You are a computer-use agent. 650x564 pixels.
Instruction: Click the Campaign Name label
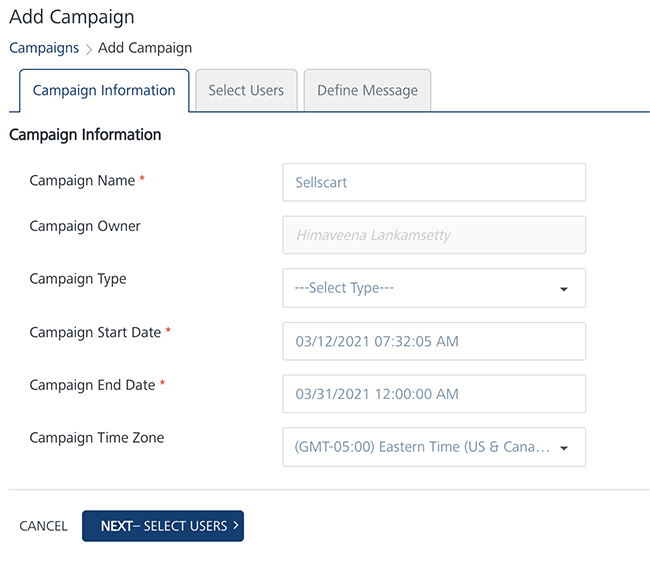[82, 181]
